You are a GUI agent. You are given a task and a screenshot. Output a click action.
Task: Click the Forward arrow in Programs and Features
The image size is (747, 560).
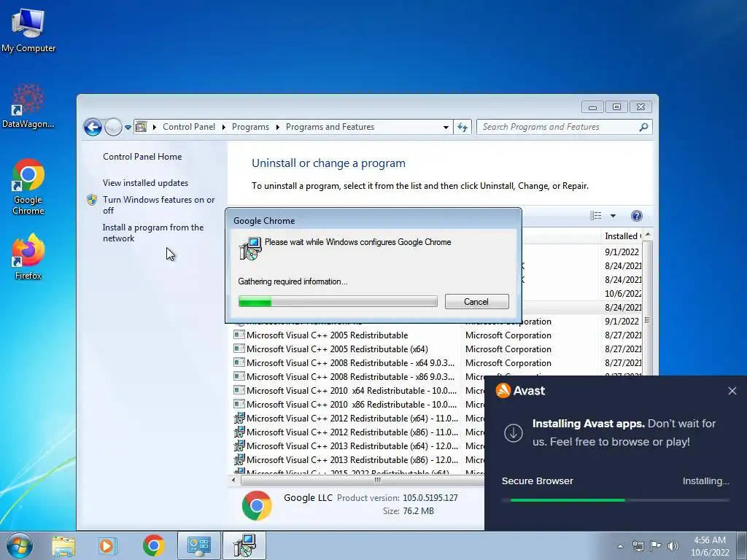coord(113,127)
